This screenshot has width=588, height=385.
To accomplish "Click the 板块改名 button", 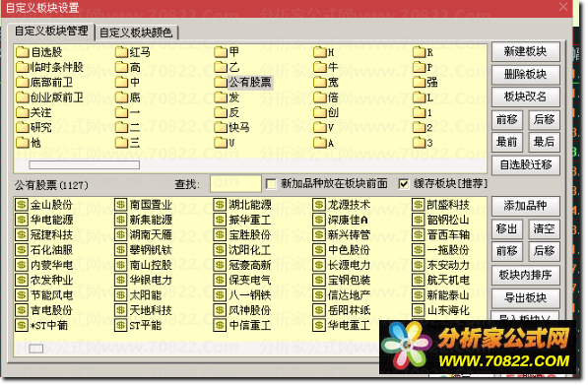I will pos(525,96).
